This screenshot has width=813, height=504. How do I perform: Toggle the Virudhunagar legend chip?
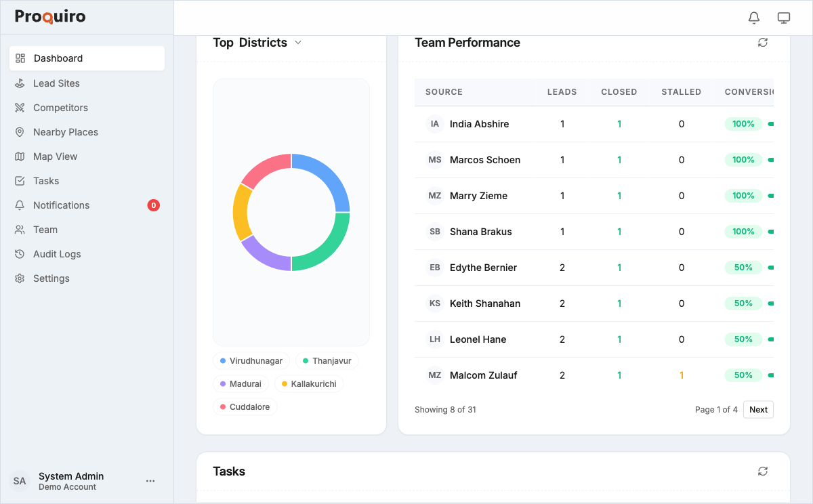251,360
